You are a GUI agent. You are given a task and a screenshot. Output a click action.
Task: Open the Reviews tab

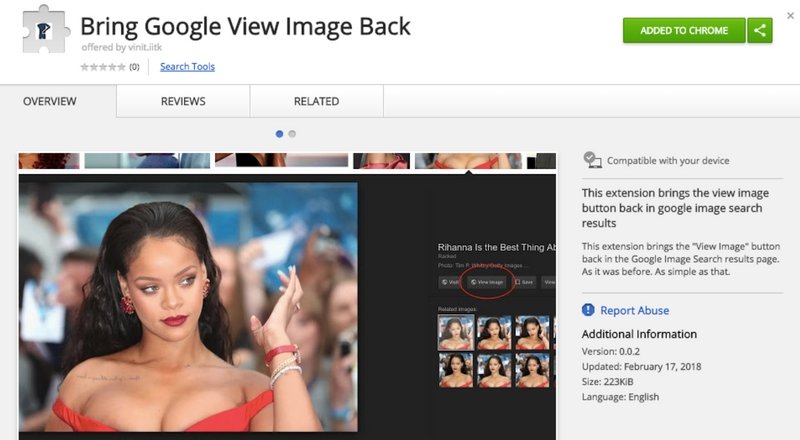pyautogui.click(x=183, y=101)
